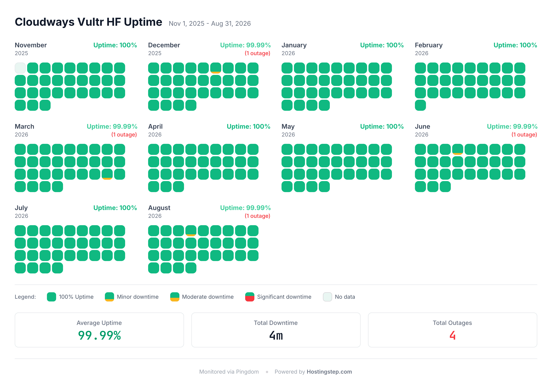Select June's yellow-marked outage day cell
The width and height of the screenshot is (552, 392).
tap(458, 149)
